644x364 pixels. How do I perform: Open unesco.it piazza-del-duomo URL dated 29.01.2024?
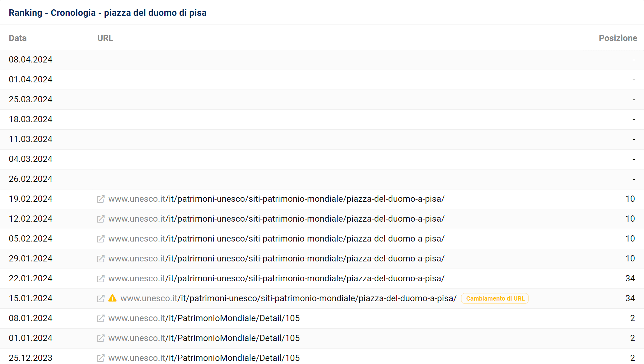[276, 259]
